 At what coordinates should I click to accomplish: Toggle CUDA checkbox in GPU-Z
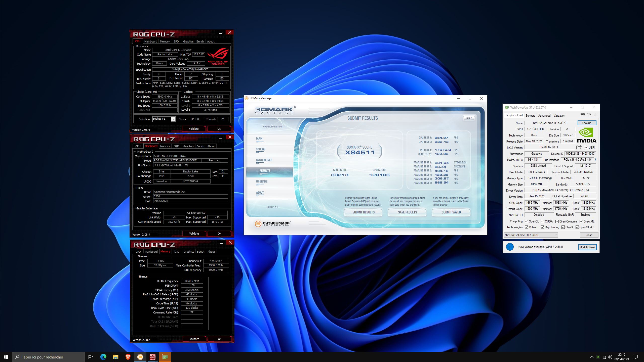pyautogui.click(x=543, y=221)
